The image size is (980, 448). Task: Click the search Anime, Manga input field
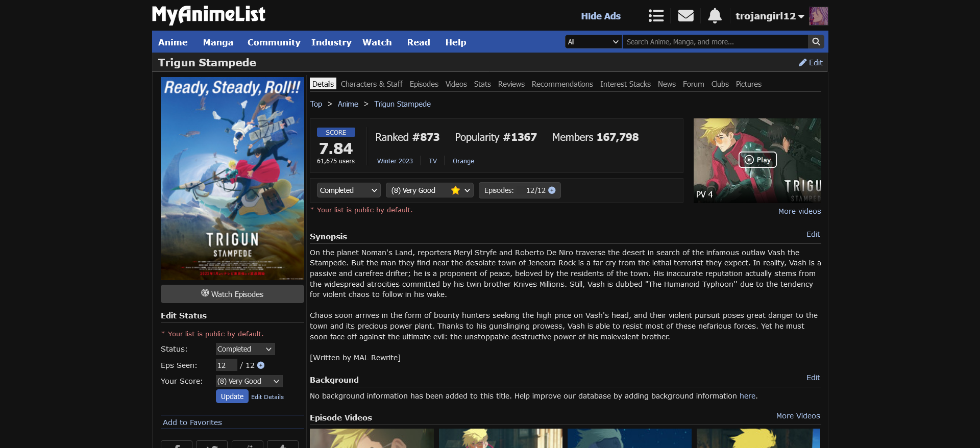click(x=715, y=42)
